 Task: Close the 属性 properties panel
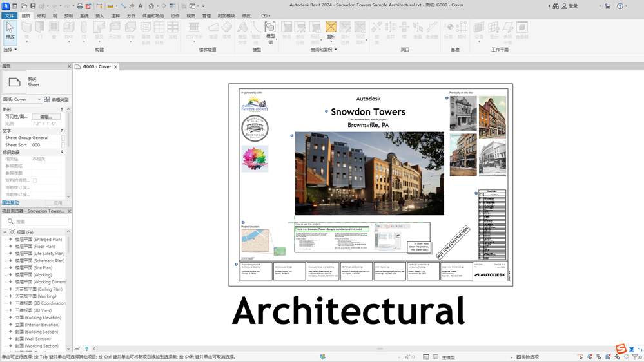click(69, 66)
